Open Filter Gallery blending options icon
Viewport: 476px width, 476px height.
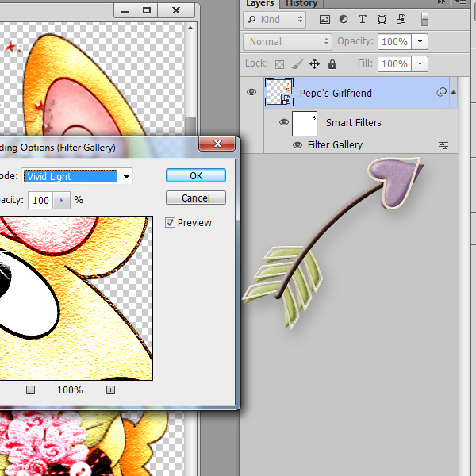point(443,145)
